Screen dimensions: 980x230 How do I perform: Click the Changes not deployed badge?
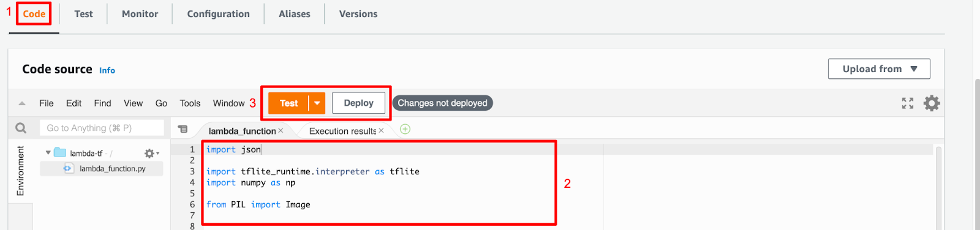click(442, 103)
